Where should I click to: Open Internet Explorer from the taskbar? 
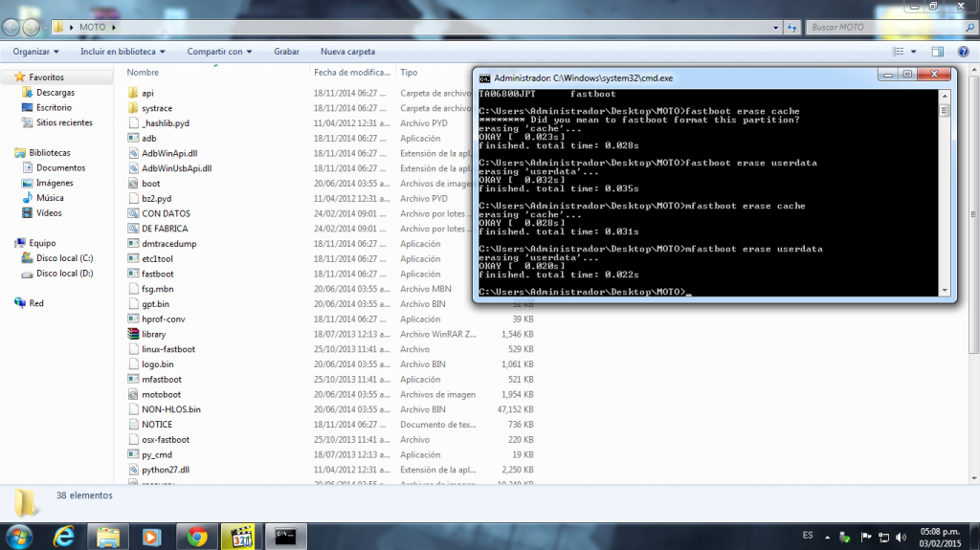tap(63, 536)
